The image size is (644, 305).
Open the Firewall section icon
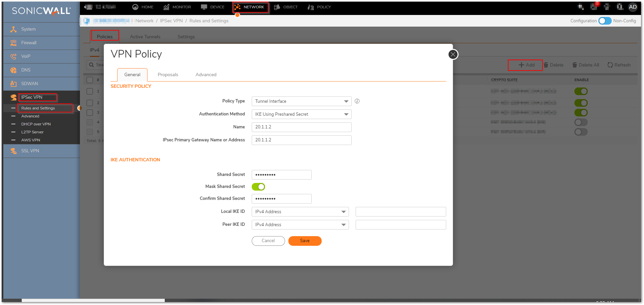pos(13,43)
